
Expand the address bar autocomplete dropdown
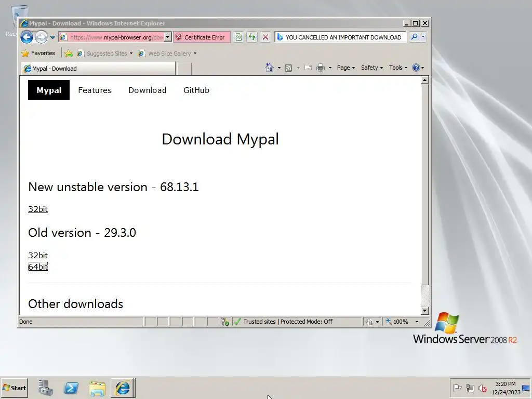(168, 37)
